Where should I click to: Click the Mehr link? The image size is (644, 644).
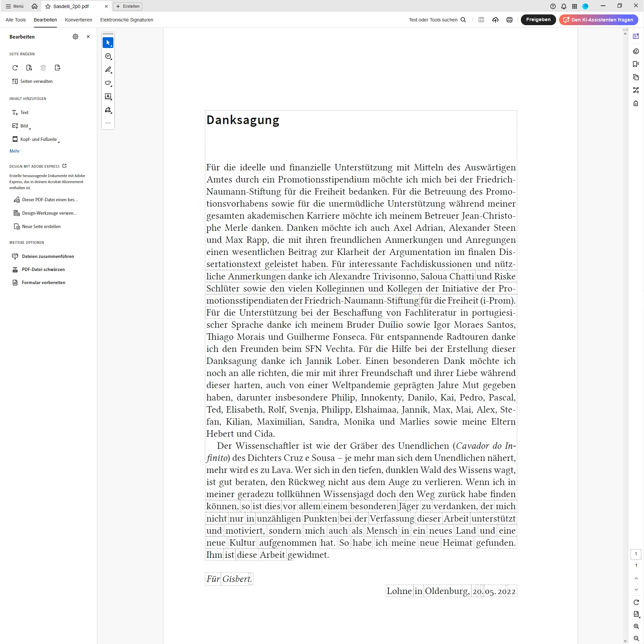pos(14,151)
